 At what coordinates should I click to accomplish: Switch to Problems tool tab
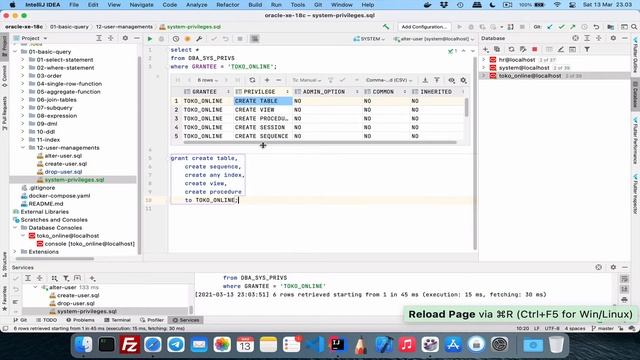(x=80, y=320)
